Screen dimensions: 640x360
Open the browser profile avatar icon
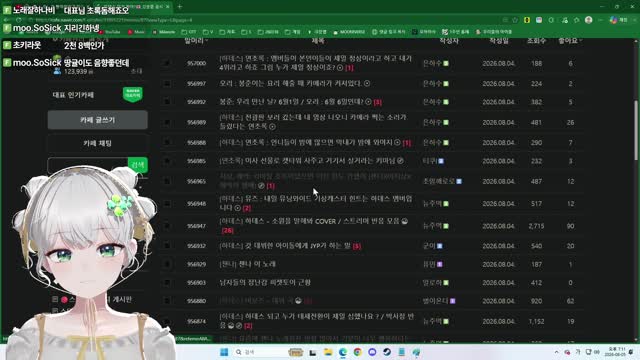pos(589,20)
